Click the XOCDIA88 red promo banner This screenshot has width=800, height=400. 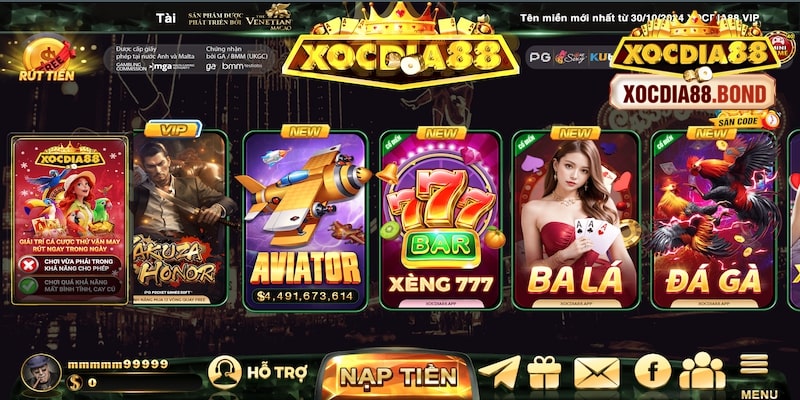coord(70,220)
